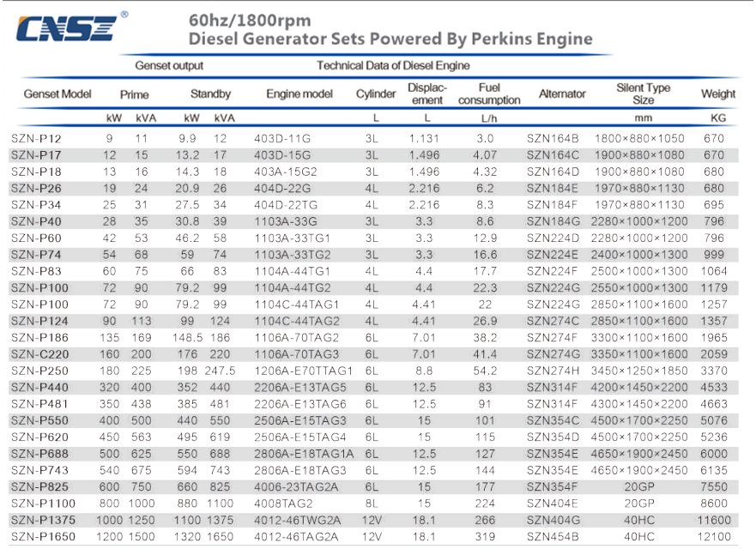Viewport: 756px width, 549px height.
Task: Select genset model "SZN-P12"
Action: click(x=36, y=139)
